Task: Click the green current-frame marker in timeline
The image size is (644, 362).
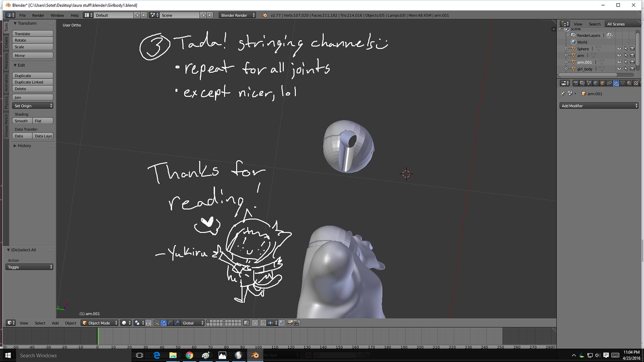Action: click(x=98, y=336)
